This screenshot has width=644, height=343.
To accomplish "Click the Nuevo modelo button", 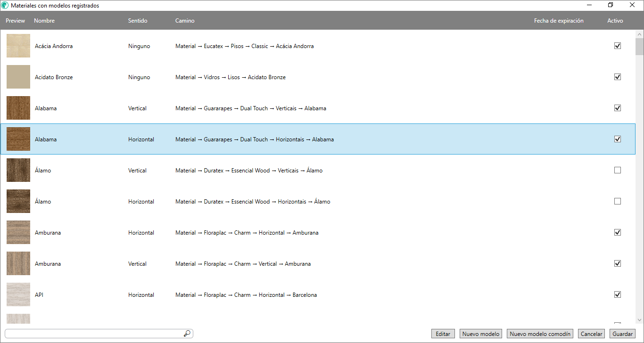I will coord(480,334).
